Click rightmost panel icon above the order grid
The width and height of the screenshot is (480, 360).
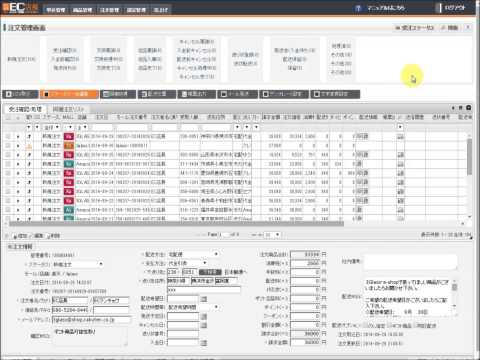[468, 108]
